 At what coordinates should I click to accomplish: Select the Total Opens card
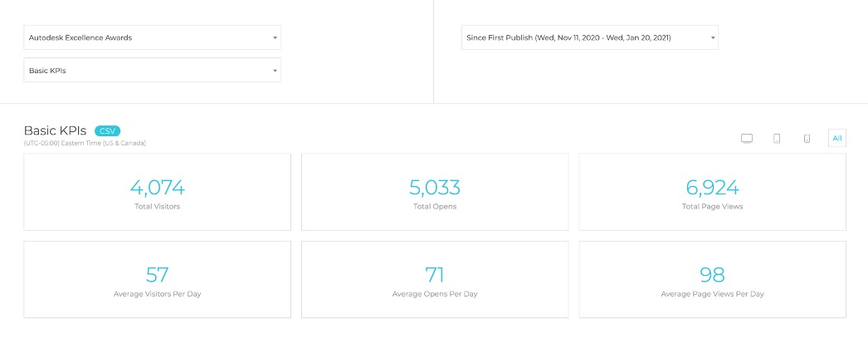[x=435, y=192]
